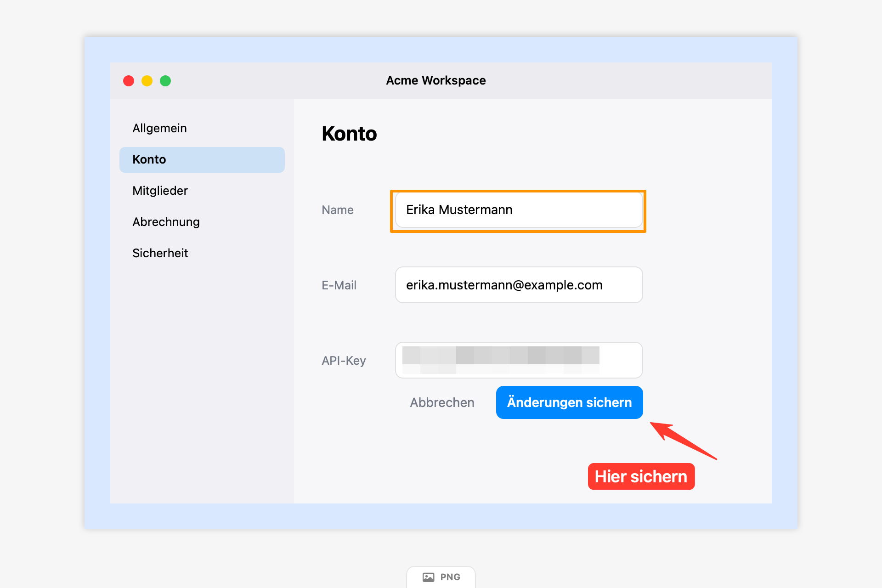
Task: Click the Konto page heading
Action: [x=349, y=134]
